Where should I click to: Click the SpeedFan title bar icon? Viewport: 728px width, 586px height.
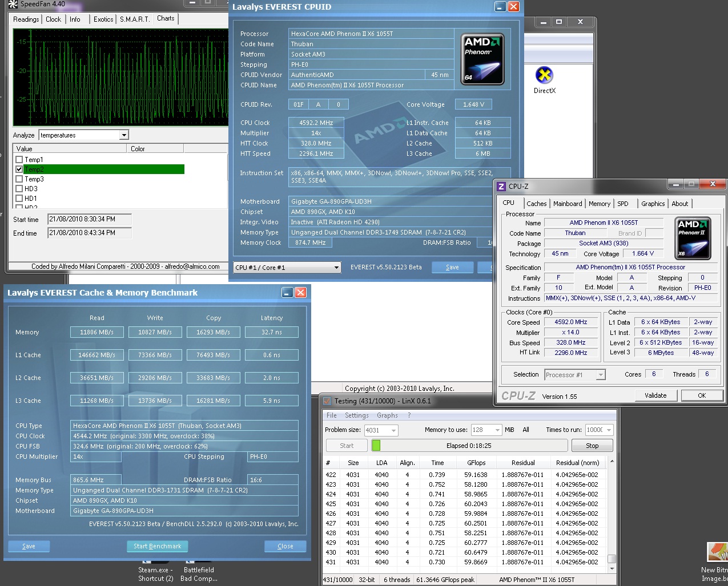tap(13, 4)
